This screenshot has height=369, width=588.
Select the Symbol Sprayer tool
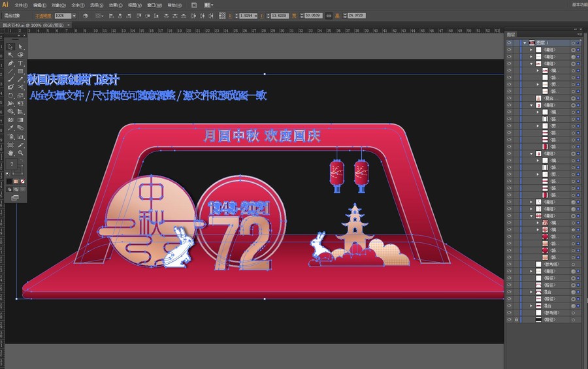click(x=10, y=136)
